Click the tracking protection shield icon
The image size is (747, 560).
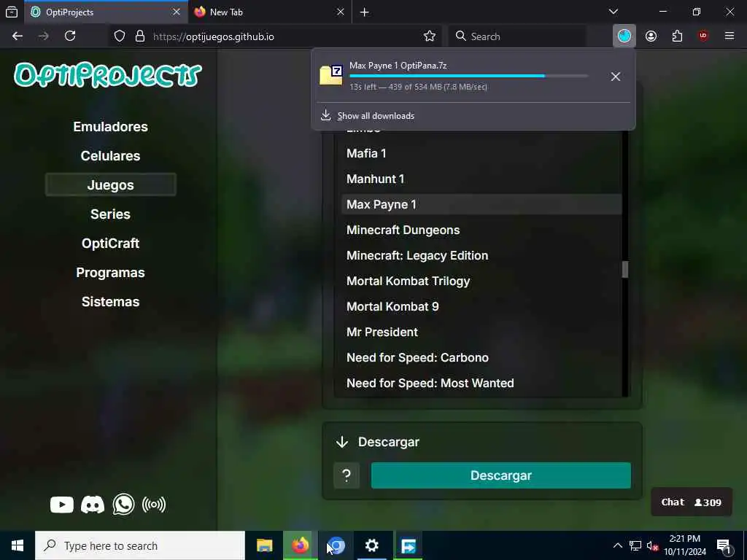120,36
